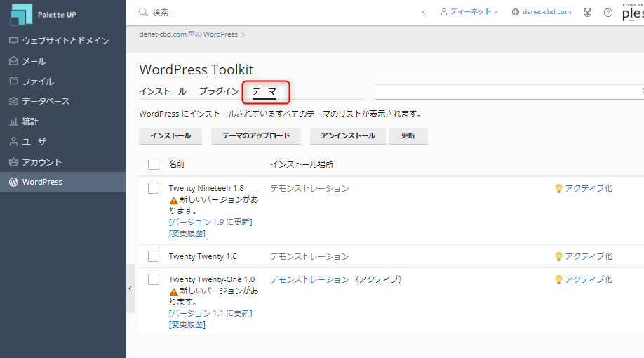
Task: Click the folder icon beside ファイル
Action: point(13,81)
